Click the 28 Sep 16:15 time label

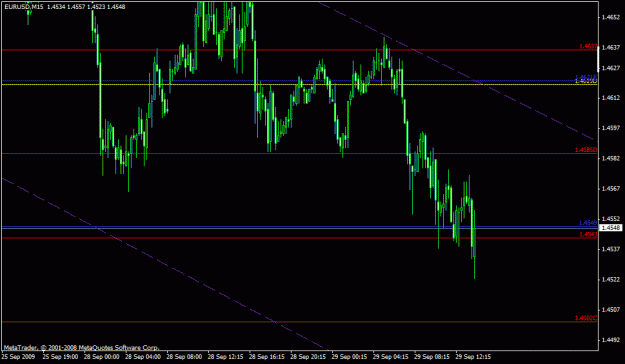267,356
